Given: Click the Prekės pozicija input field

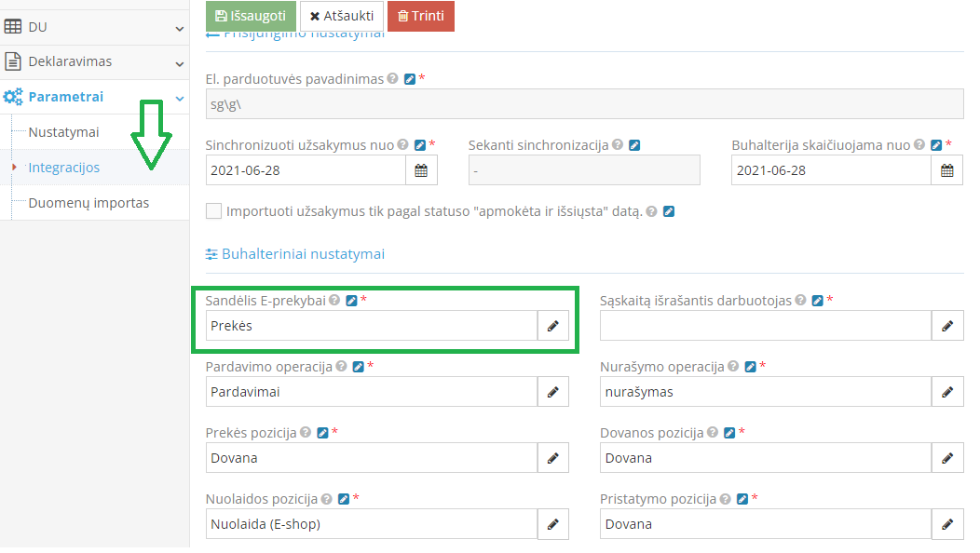Looking at the screenshot, I should 372,458.
